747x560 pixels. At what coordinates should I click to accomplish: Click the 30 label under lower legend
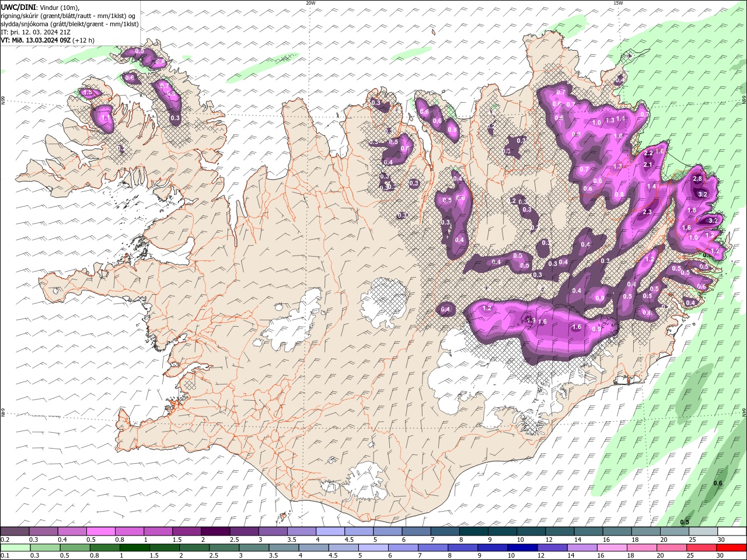coord(721,556)
